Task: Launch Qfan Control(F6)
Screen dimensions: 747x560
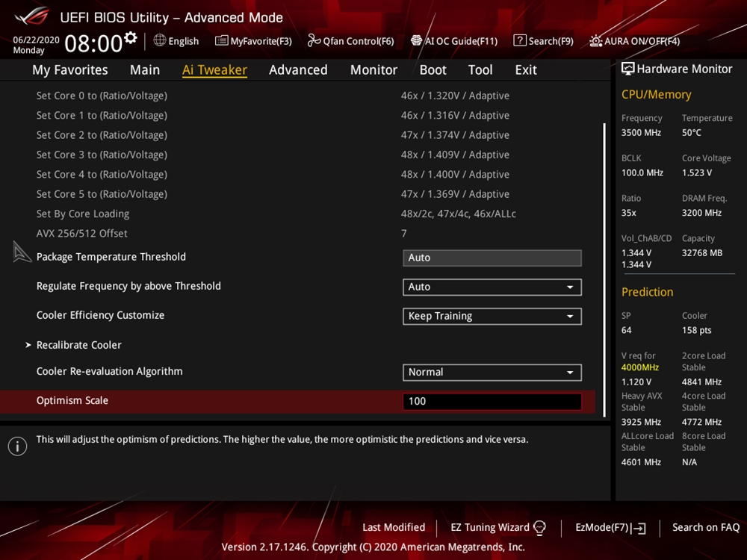Action: pyautogui.click(x=359, y=41)
